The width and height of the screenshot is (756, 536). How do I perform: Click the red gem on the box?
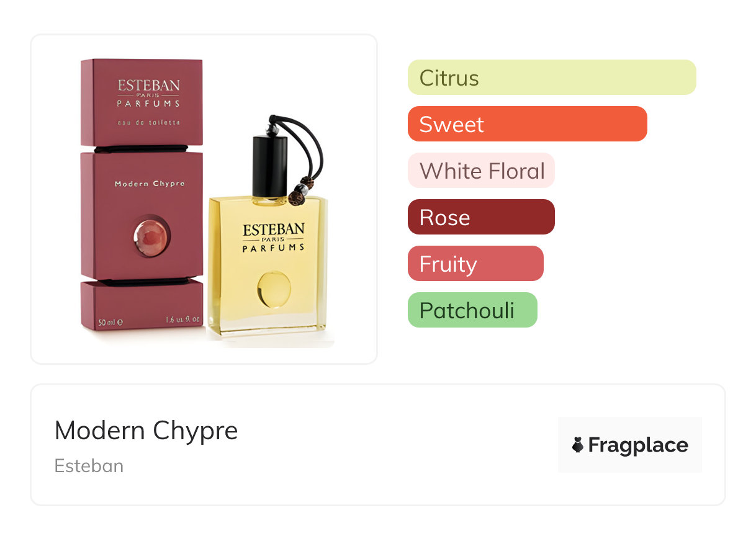pos(150,237)
